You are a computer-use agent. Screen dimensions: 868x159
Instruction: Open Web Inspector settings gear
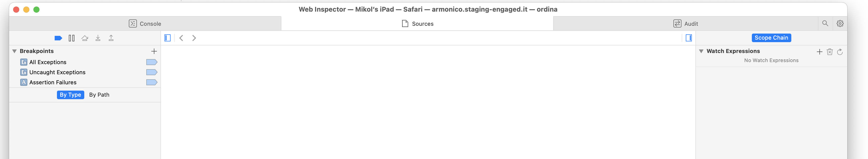(x=840, y=23)
